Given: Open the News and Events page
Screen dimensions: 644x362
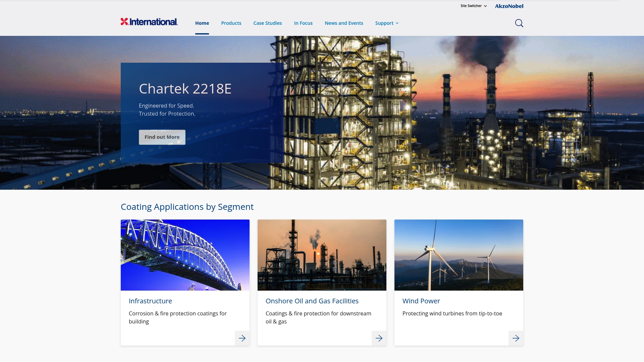Looking at the screenshot, I should coord(343,23).
